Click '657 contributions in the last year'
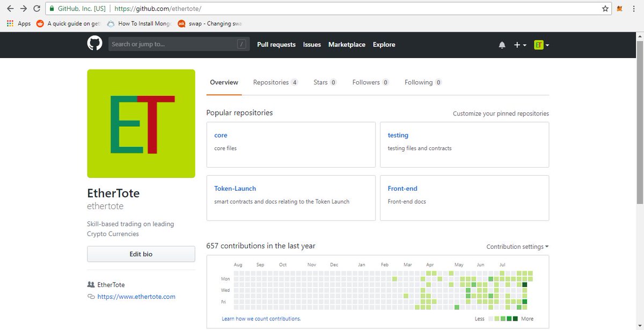Viewport: 644px width, 330px height. click(x=261, y=246)
